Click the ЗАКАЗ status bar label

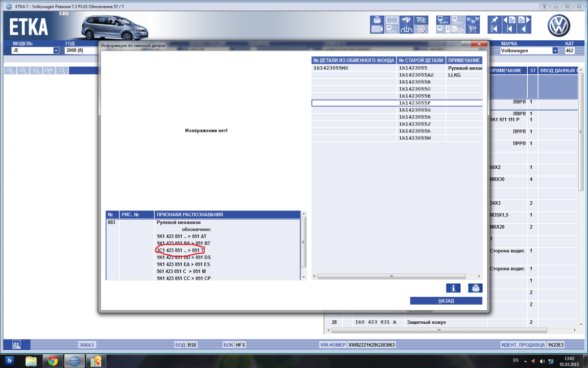click(86, 345)
